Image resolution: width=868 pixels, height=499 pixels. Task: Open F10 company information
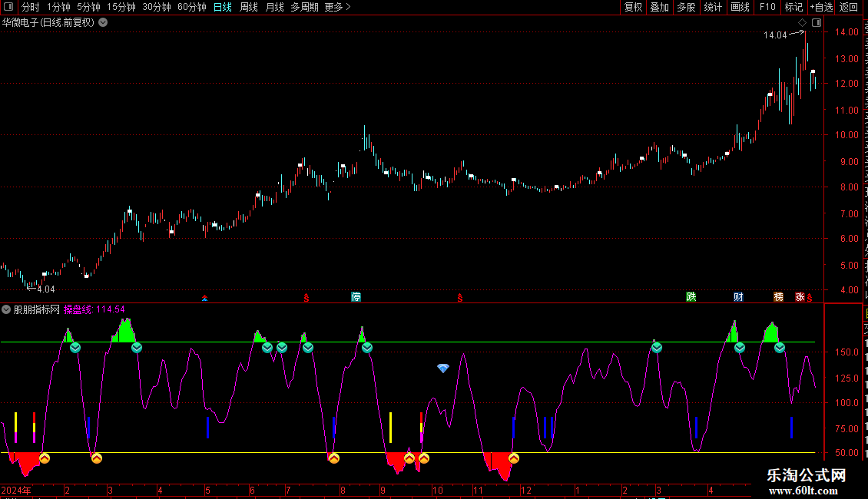767,7
